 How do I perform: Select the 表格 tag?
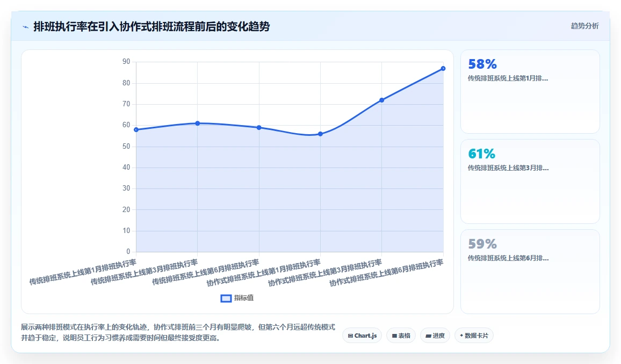coord(401,336)
